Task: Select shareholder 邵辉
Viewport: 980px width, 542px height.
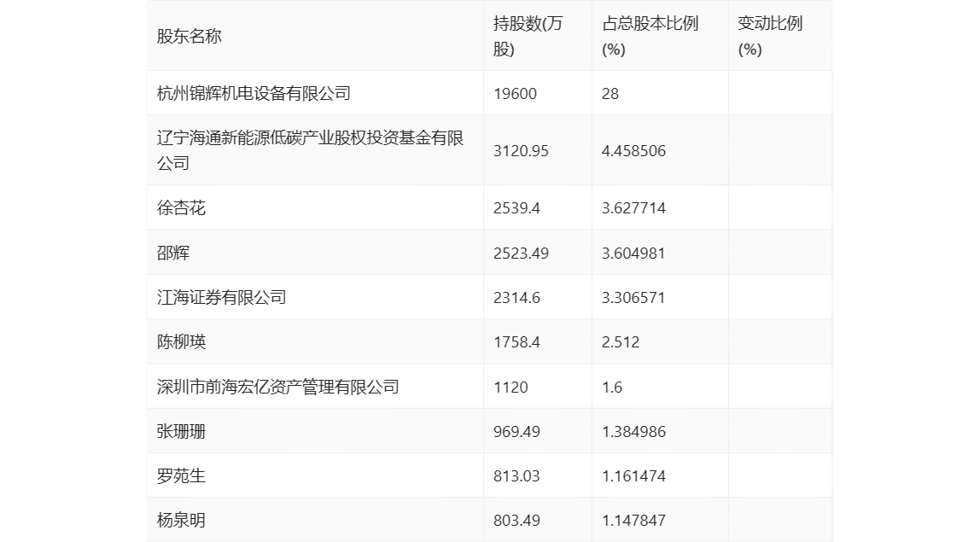Action: (173, 253)
